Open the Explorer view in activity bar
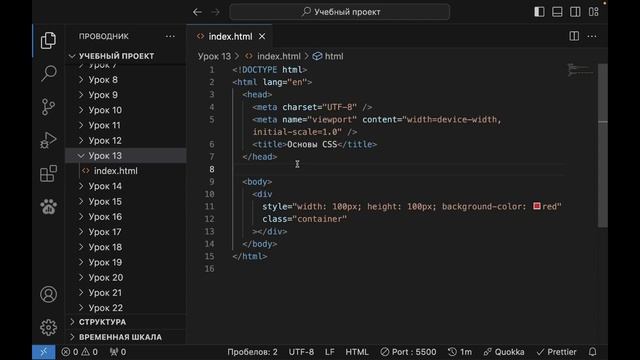Image resolution: width=640 pixels, height=360 pixels. (x=48, y=40)
